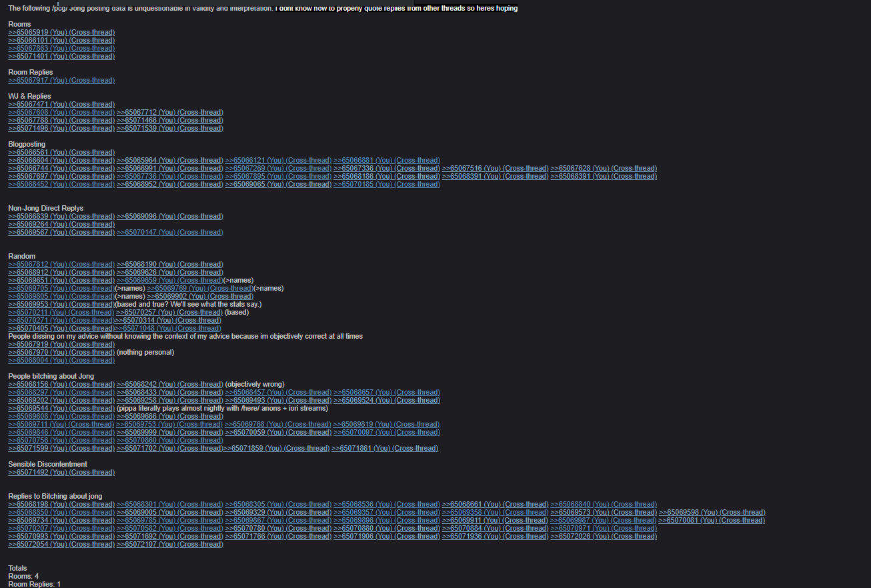Click the 'Blogposting' section heading
The image size is (871, 588).
(x=27, y=144)
